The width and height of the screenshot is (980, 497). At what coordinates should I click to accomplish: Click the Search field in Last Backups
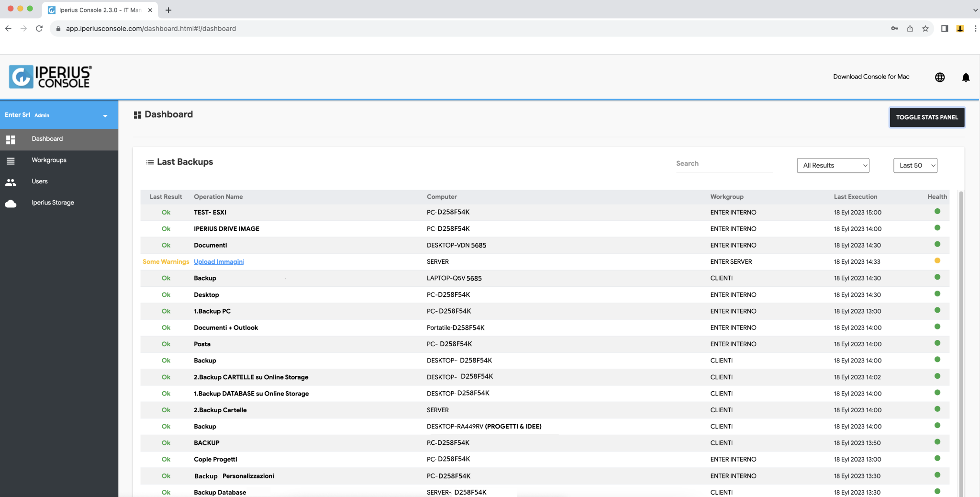724,164
